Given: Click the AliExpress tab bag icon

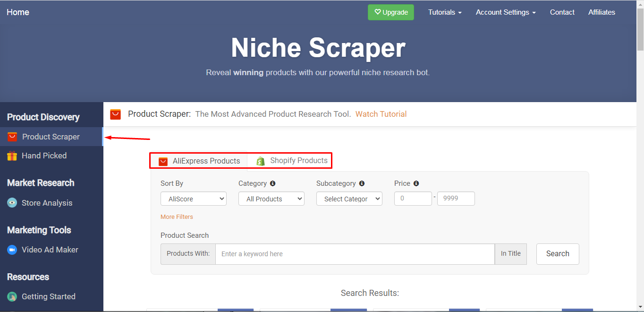Looking at the screenshot, I should click(163, 161).
